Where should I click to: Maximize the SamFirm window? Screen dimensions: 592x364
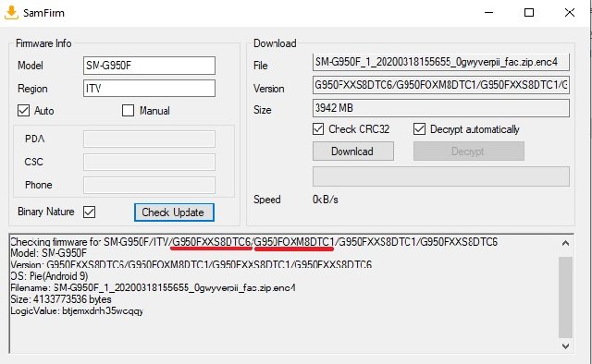pyautogui.click(x=529, y=12)
